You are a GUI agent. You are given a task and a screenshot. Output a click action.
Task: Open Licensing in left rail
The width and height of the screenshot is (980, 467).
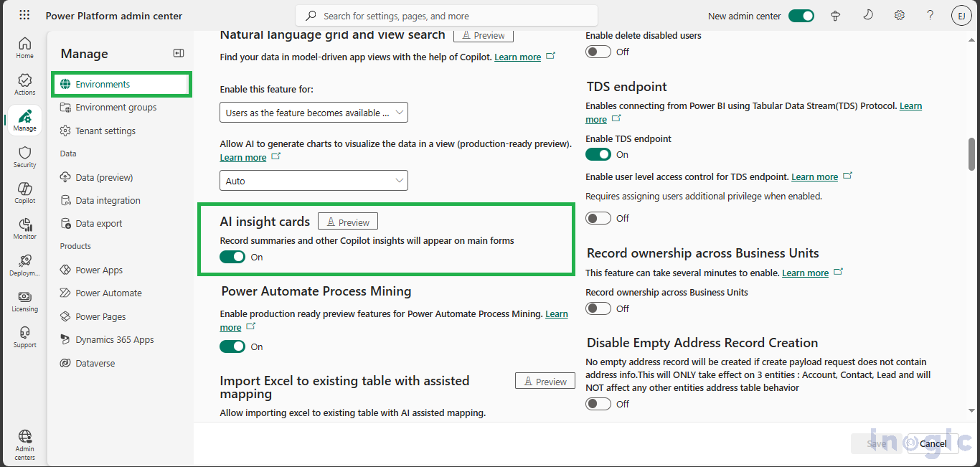click(24, 301)
